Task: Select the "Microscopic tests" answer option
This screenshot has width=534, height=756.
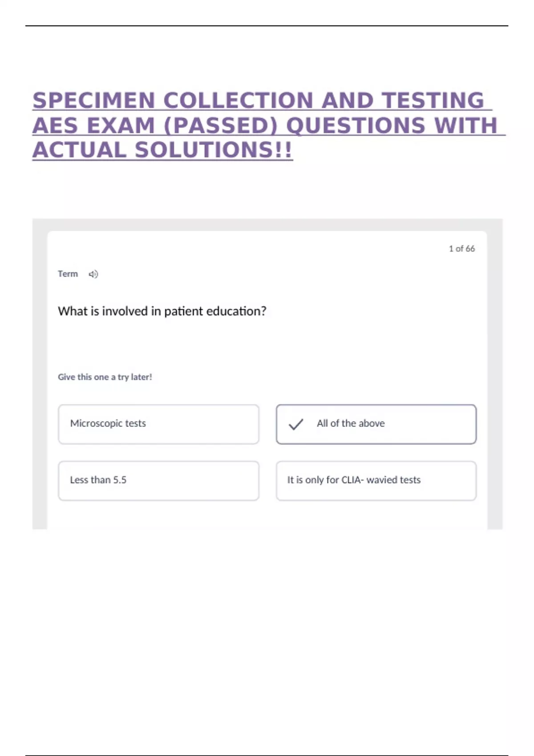Action: click(158, 424)
